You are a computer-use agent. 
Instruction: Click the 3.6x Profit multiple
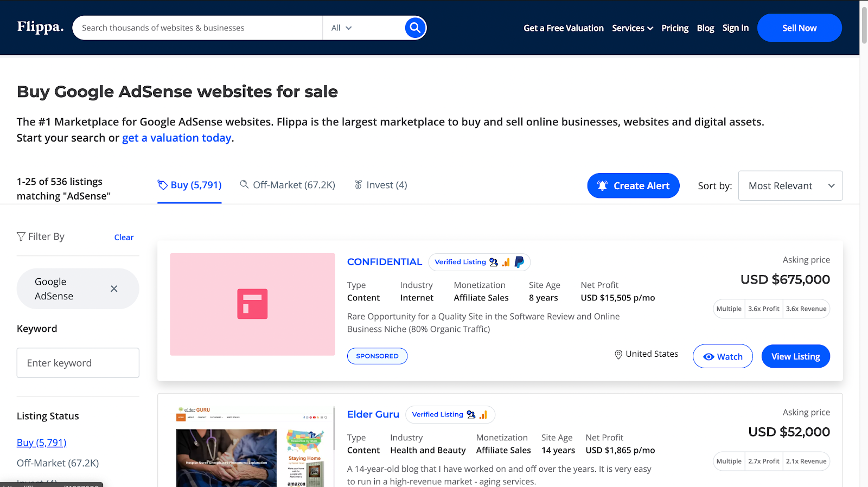pos(764,309)
